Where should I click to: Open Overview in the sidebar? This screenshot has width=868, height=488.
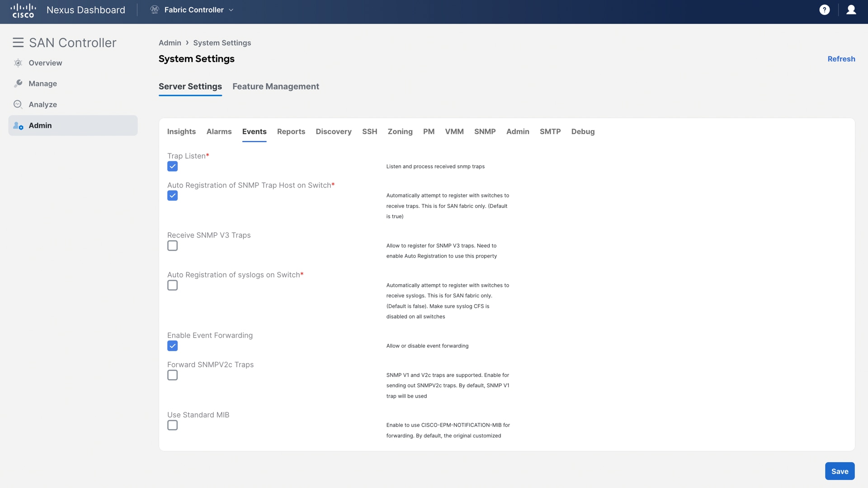tap(45, 63)
